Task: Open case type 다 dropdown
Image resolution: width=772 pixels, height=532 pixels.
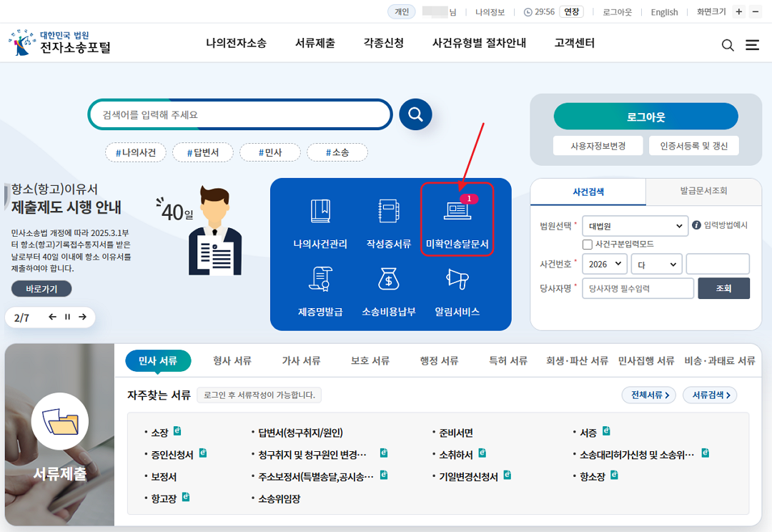Action: [x=657, y=265]
